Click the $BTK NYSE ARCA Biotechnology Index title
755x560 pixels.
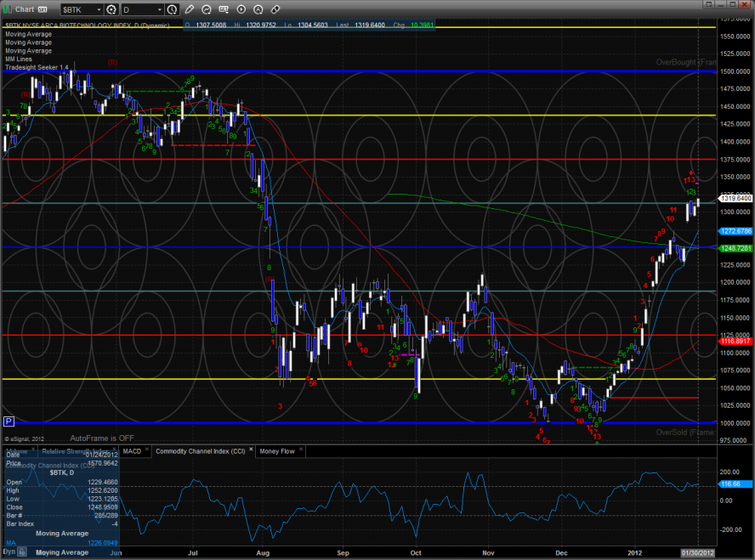coord(88,25)
